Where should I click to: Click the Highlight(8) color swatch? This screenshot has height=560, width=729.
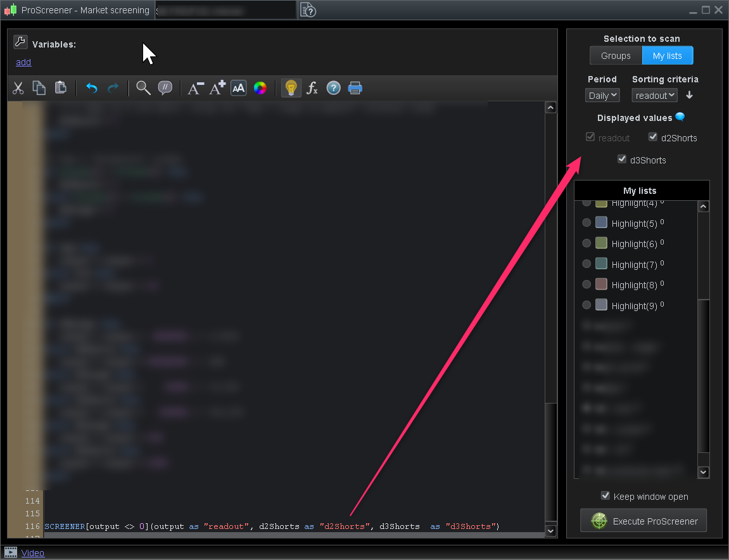point(601,284)
